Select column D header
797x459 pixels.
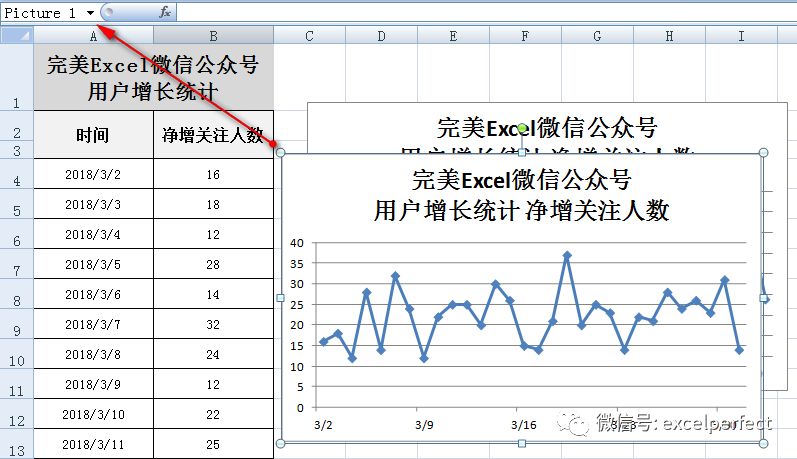pos(381,36)
